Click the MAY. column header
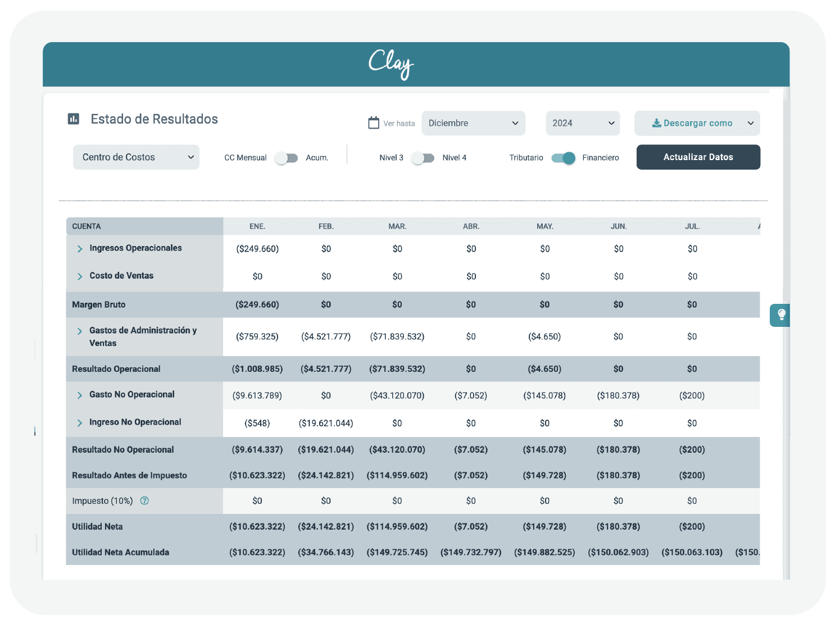 544,226
